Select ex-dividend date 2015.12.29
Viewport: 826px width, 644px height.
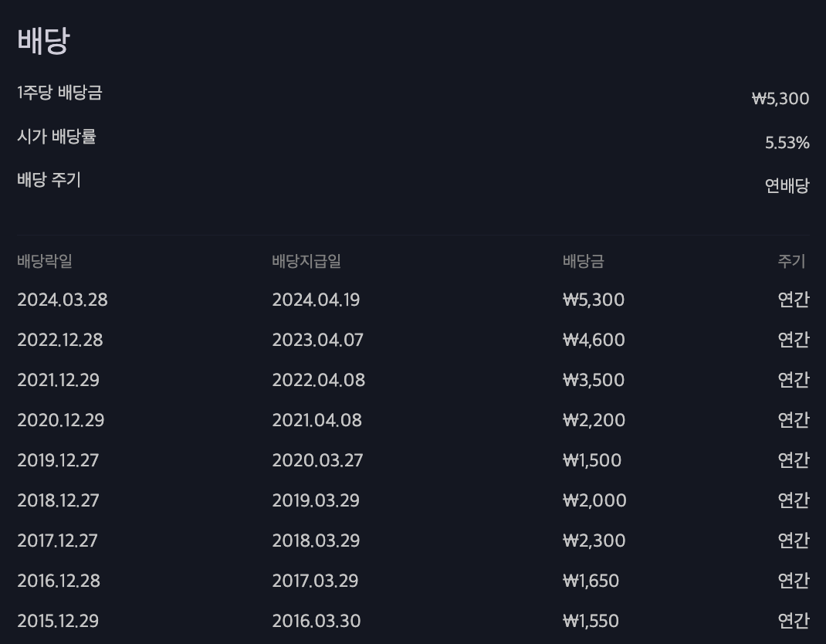click(58, 620)
